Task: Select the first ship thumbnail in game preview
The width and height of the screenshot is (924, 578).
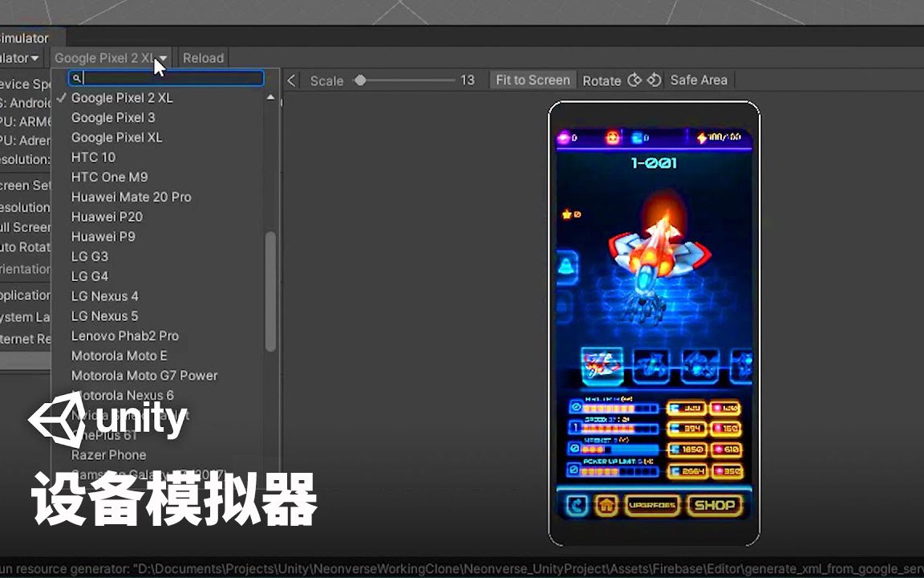Action: (x=602, y=366)
